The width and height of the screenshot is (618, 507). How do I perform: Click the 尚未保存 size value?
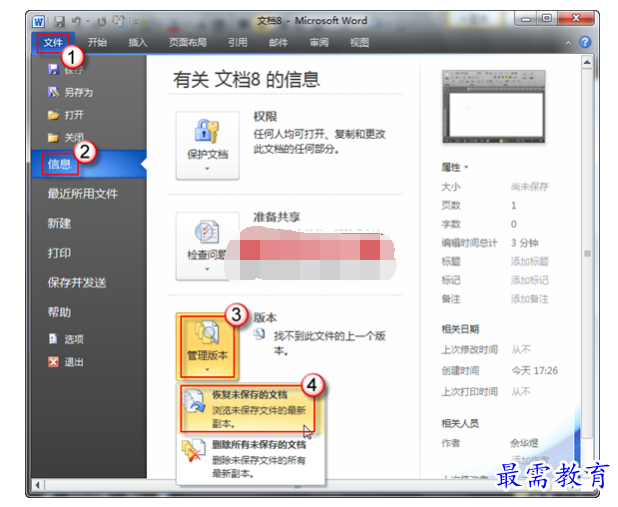click(x=529, y=186)
